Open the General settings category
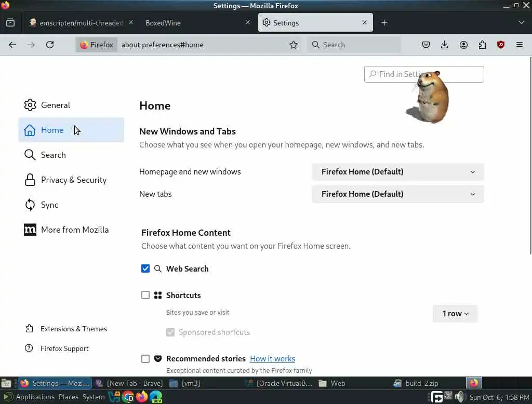Screen dimensions: 532x404 coord(71,105)
